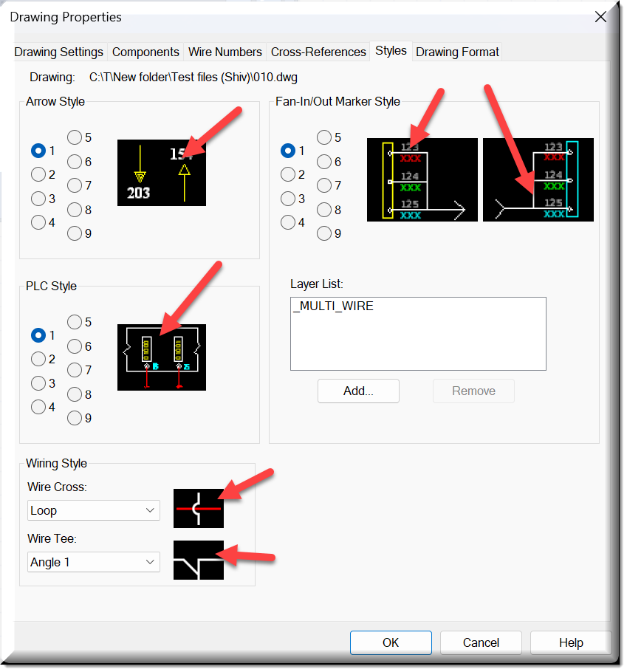The image size is (627, 672).
Task: Select Arrow Style 7
Action: (x=75, y=185)
